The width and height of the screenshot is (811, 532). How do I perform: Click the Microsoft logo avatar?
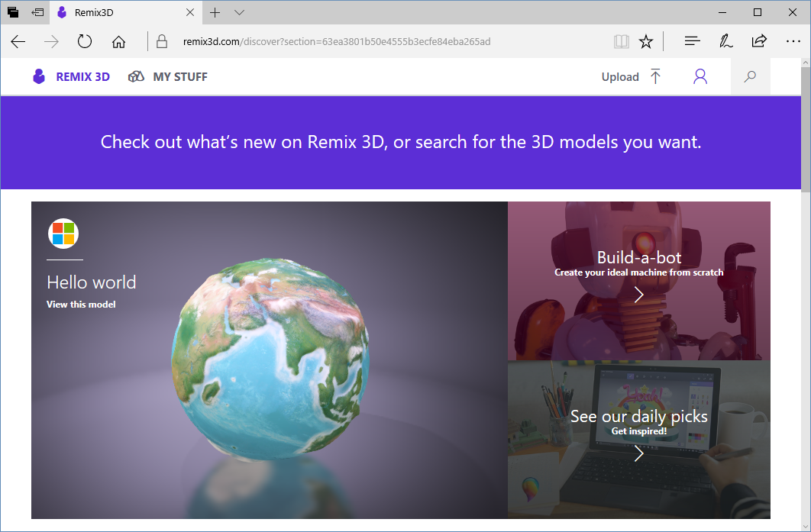pos(63,233)
